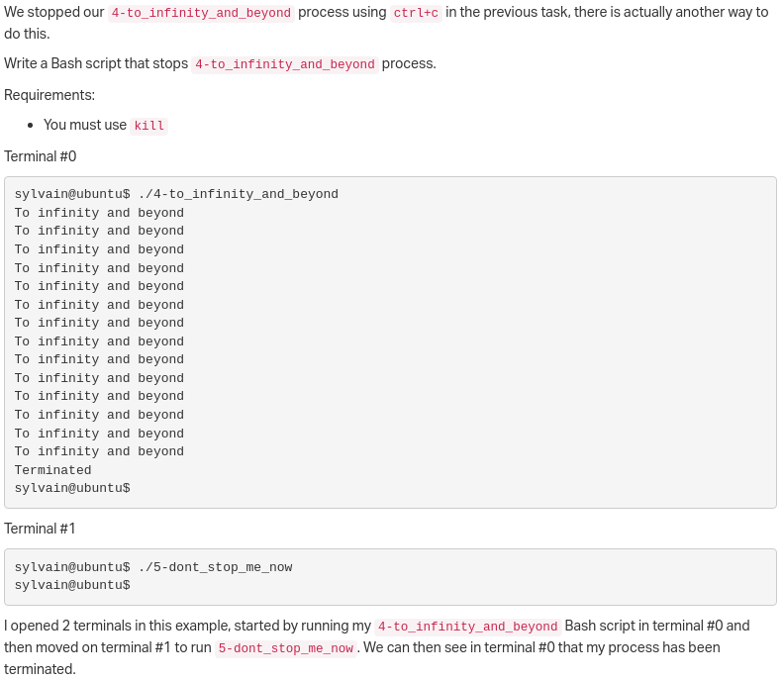Click the Terminal #1 label
This screenshot has height=680, width=784.
(x=40, y=529)
